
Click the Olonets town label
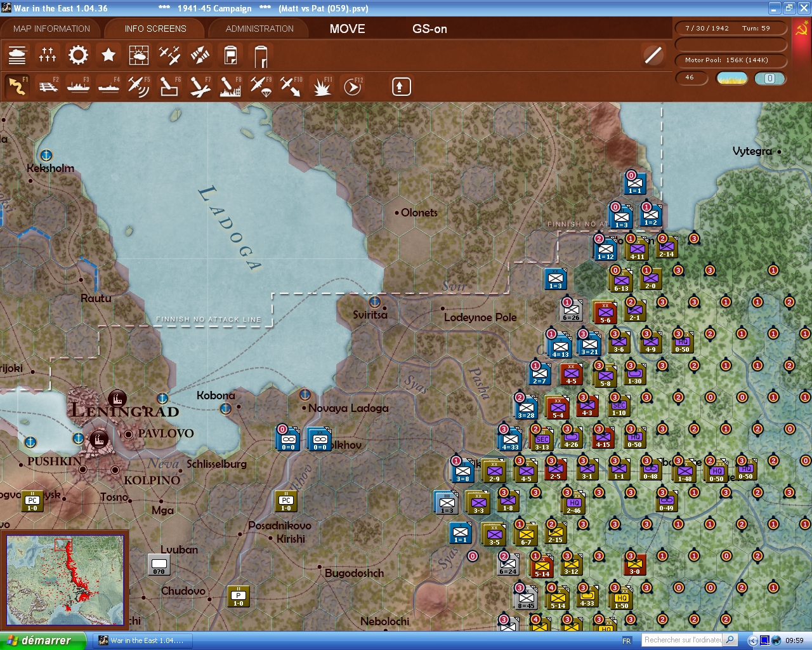pos(419,213)
